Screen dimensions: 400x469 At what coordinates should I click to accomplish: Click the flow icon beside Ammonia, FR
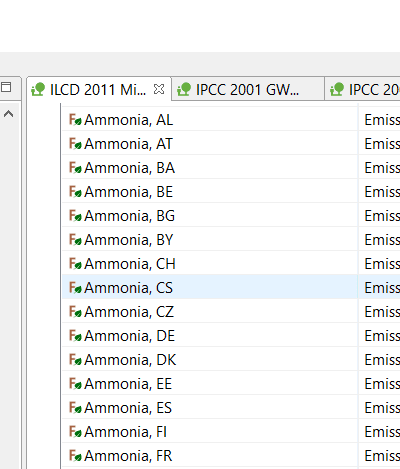point(75,456)
